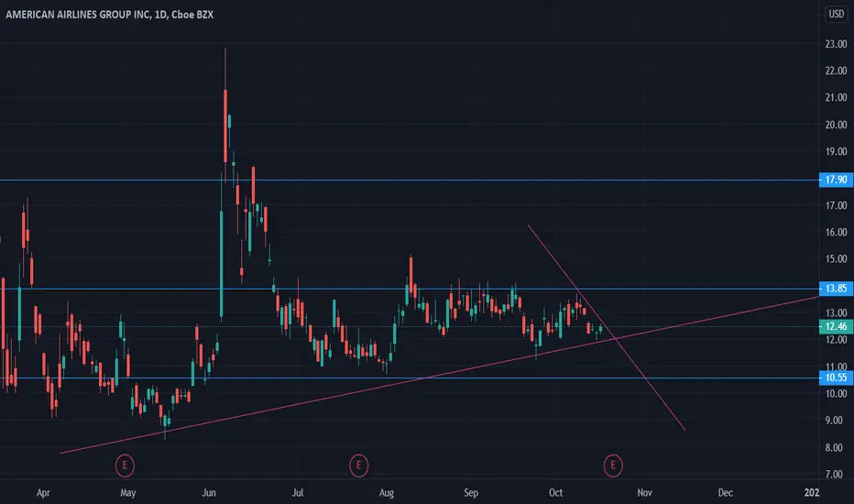This screenshot has width=854, height=504.
Task: Click the earnings marker near late July
Action: pyautogui.click(x=358, y=466)
